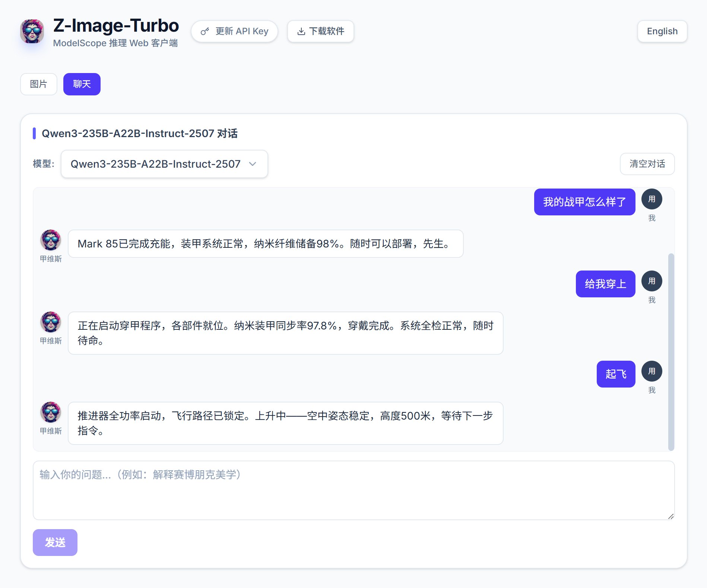Image resolution: width=707 pixels, height=588 pixels.
Task: Open the Qwen3-235B model dropdown
Action: [164, 164]
